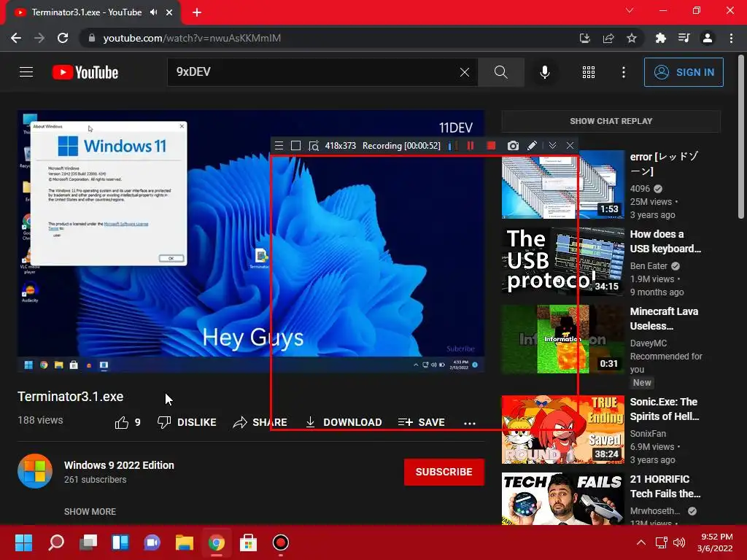Install app icon in address bar
The image size is (747, 560).
(584, 38)
